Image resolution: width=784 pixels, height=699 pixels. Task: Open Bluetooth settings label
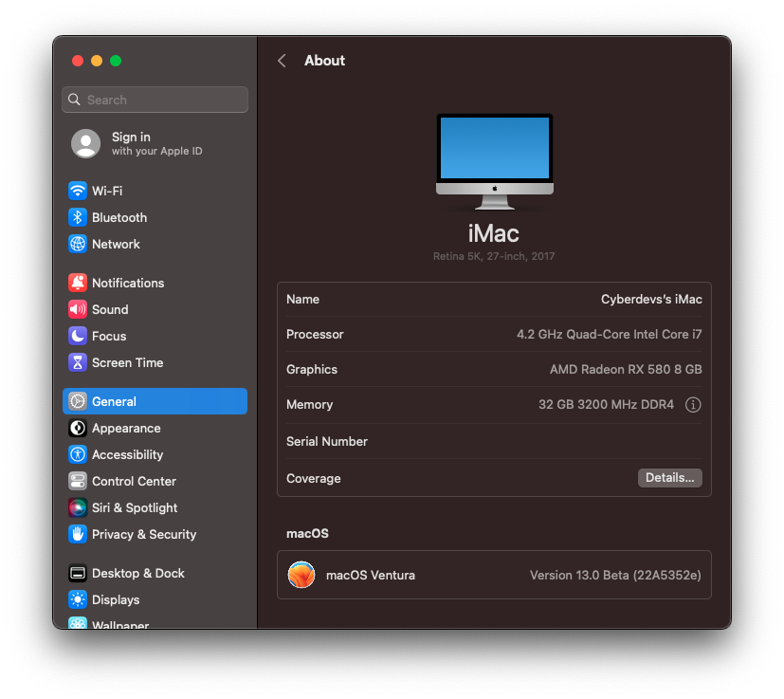click(x=119, y=217)
